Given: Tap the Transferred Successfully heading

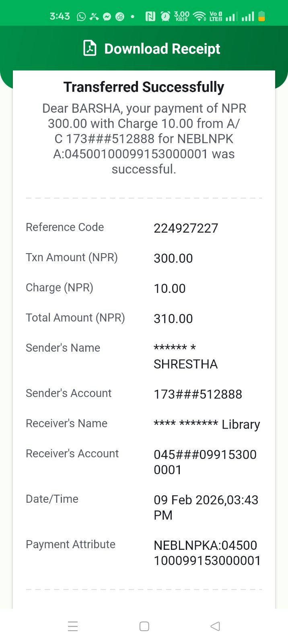Looking at the screenshot, I should tap(144, 87).
